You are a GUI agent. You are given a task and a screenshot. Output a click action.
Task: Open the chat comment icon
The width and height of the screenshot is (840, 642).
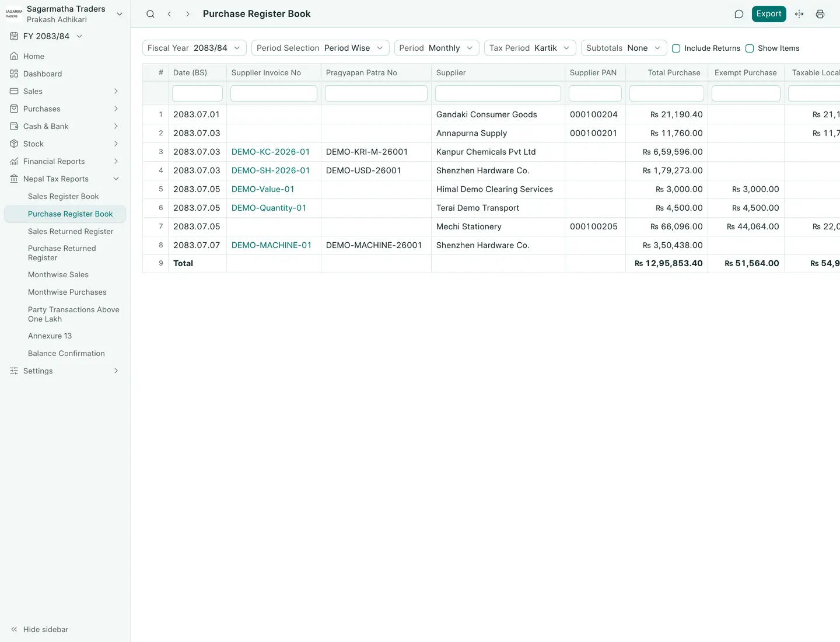click(738, 14)
